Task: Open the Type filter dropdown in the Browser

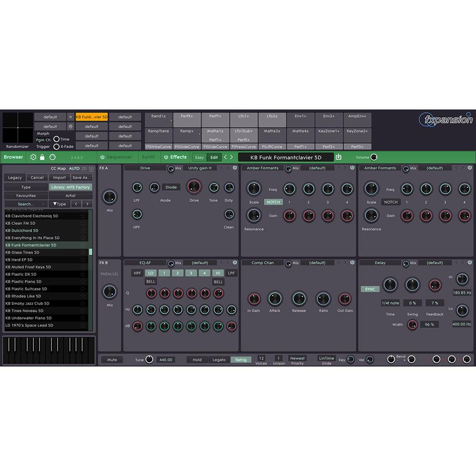Action: tap(59, 204)
